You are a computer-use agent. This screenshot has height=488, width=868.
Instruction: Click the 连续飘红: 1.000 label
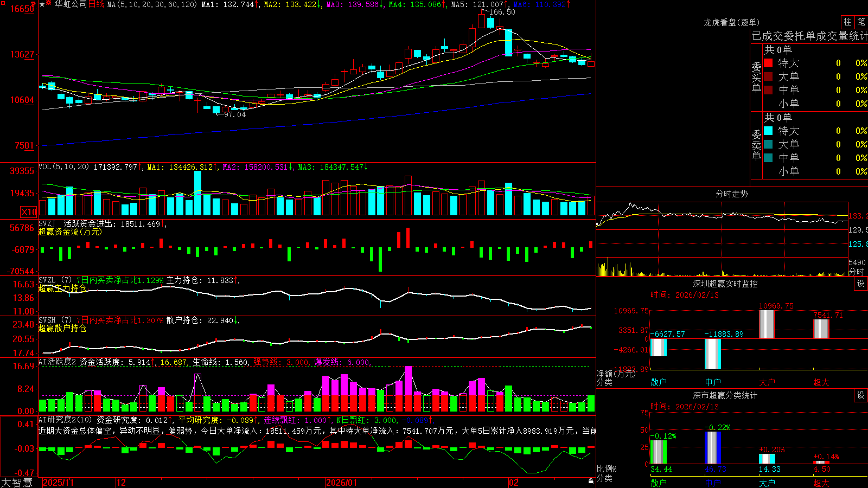pyautogui.click(x=296, y=420)
